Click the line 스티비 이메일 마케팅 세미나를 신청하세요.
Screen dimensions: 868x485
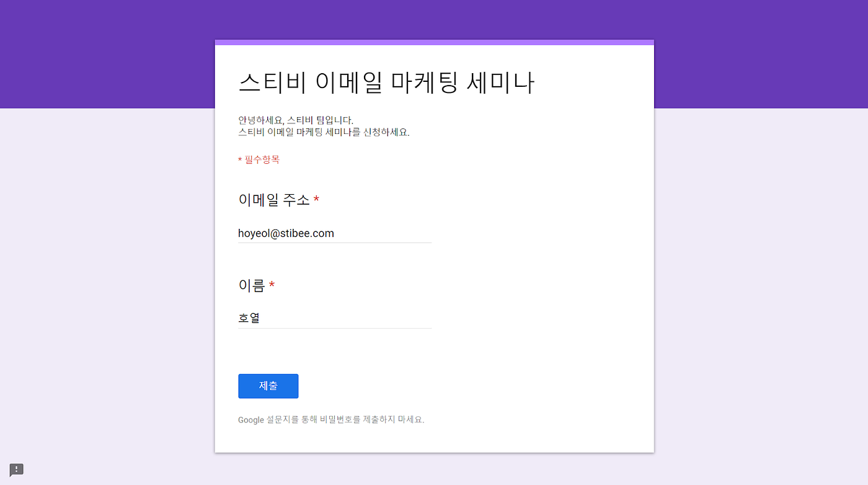(x=324, y=132)
